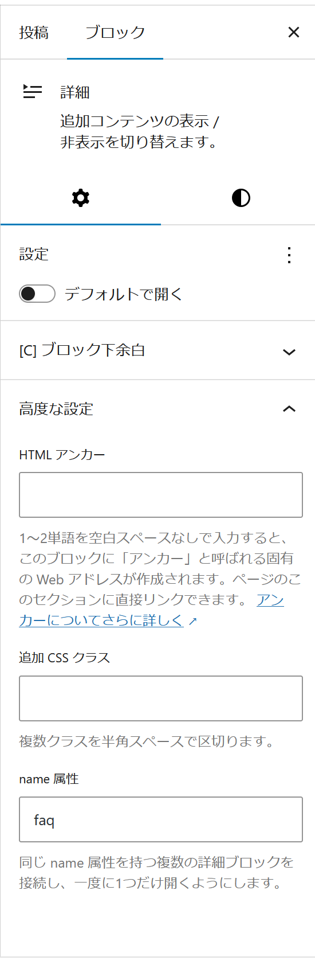Focus the HTML アンカー text field
Screen dimensions: 315x980
(x=161, y=495)
